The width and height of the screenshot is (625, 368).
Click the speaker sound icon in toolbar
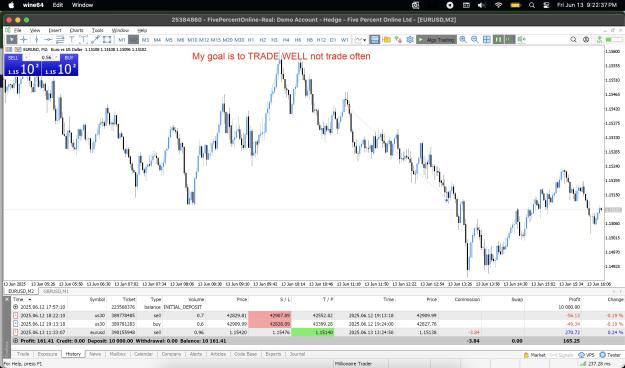(x=521, y=39)
